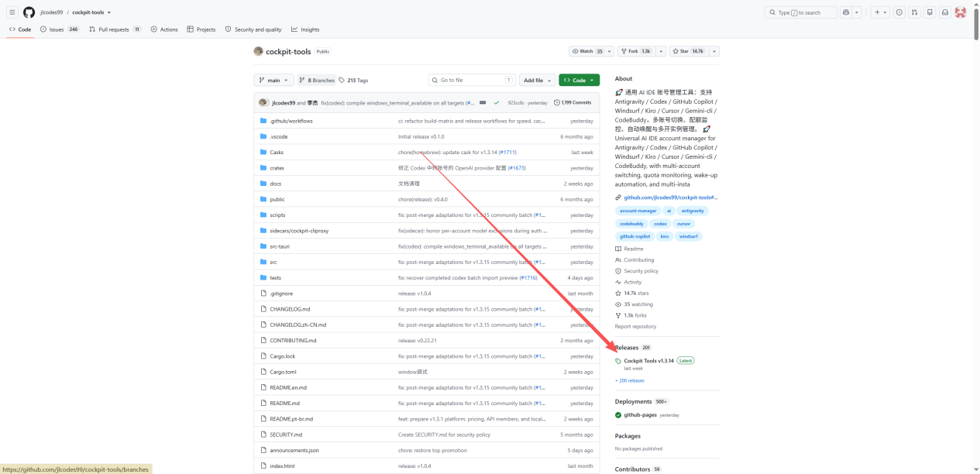
Task: Open your issues icon in header
Action: 899,12
